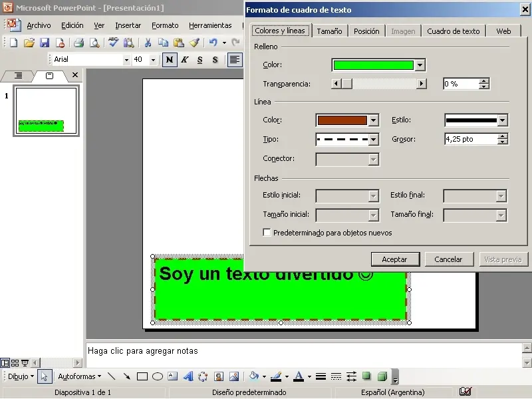Click the Fill Color bucket icon

point(254,376)
